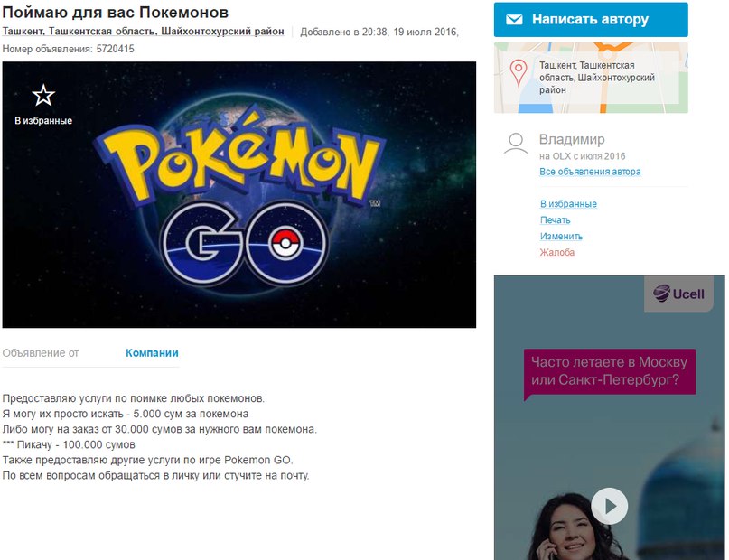Screen dimensions: 729x560
Task: Click the line about 5.000 сум за покемона
Action: [126, 414]
